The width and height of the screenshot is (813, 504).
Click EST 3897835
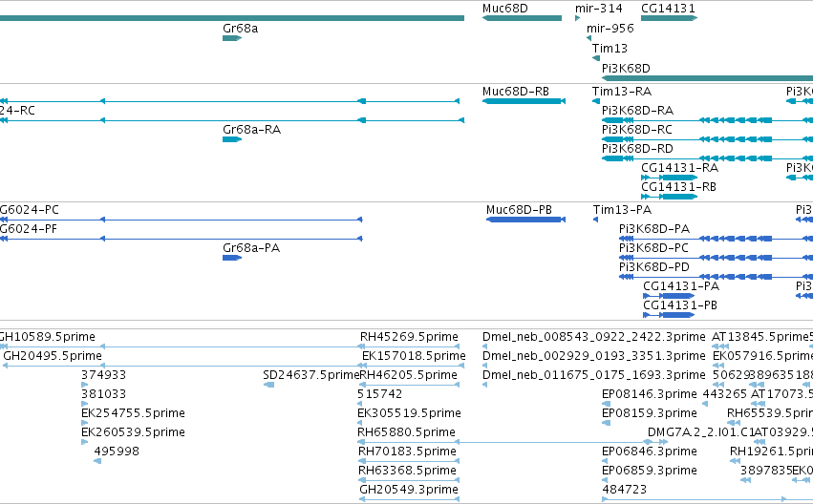click(x=766, y=471)
